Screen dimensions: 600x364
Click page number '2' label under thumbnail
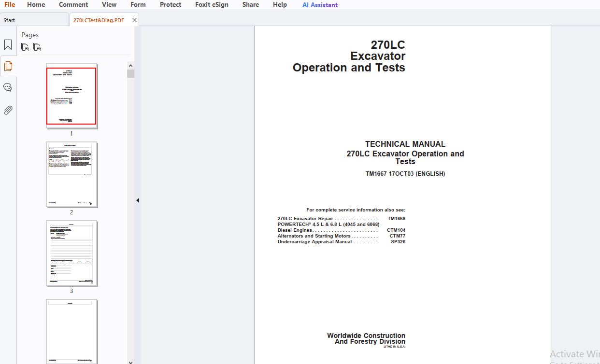pos(71,212)
